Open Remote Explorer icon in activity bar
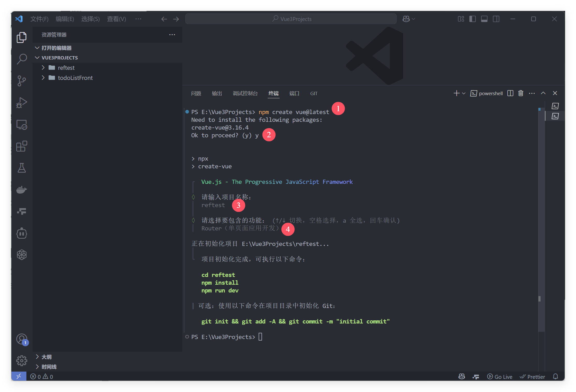576x392 pixels. pyautogui.click(x=21, y=125)
